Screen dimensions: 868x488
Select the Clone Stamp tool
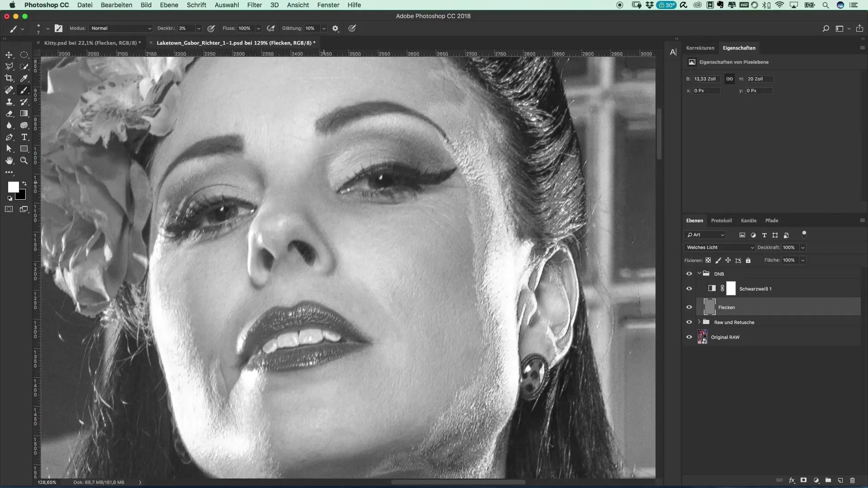pyautogui.click(x=9, y=102)
